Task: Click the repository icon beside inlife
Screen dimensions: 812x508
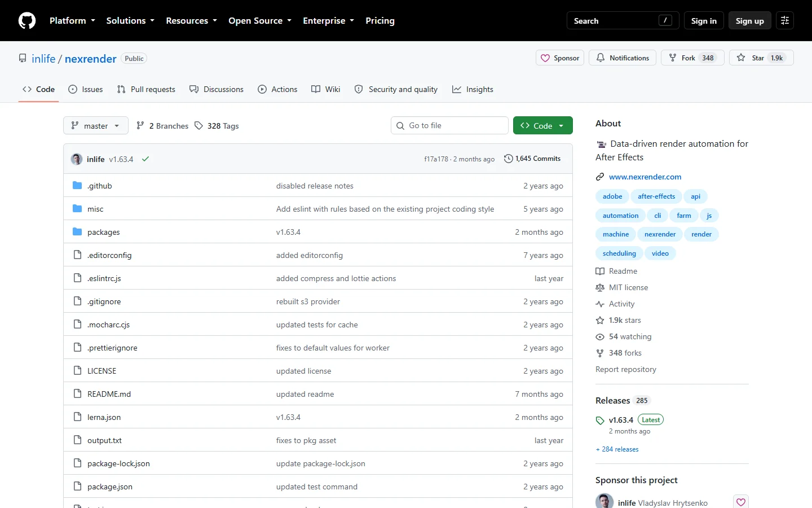Action: pos(23,59)
